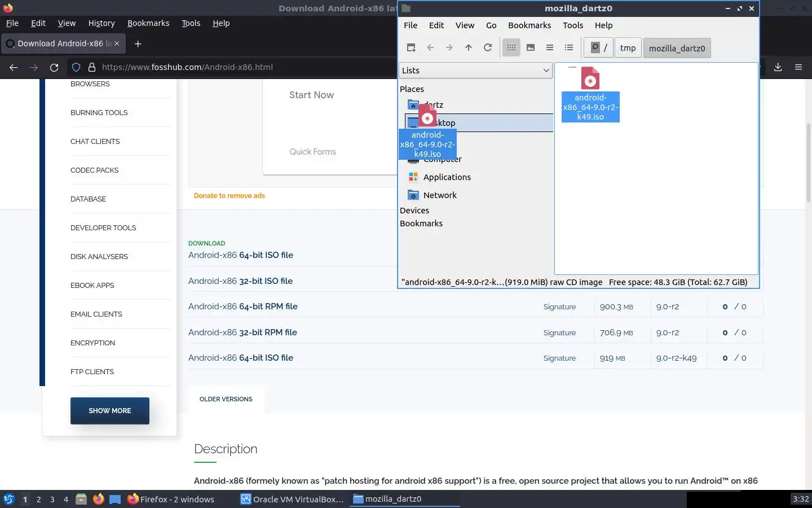Click Firefox forward arrow button
Image resolution: width=812 pixels, height=508 pixels.
click(34, 67)
